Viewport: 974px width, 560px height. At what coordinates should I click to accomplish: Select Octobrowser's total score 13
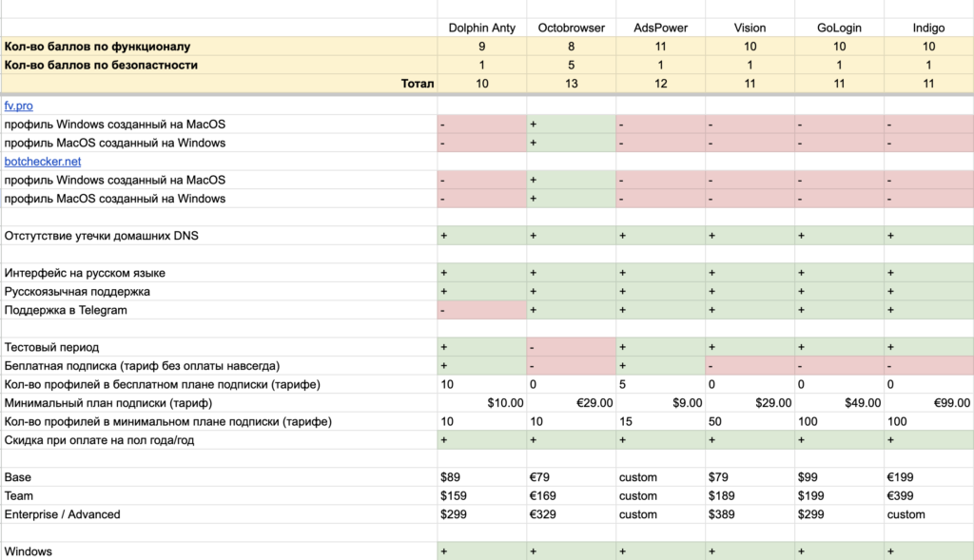(572, 84)
